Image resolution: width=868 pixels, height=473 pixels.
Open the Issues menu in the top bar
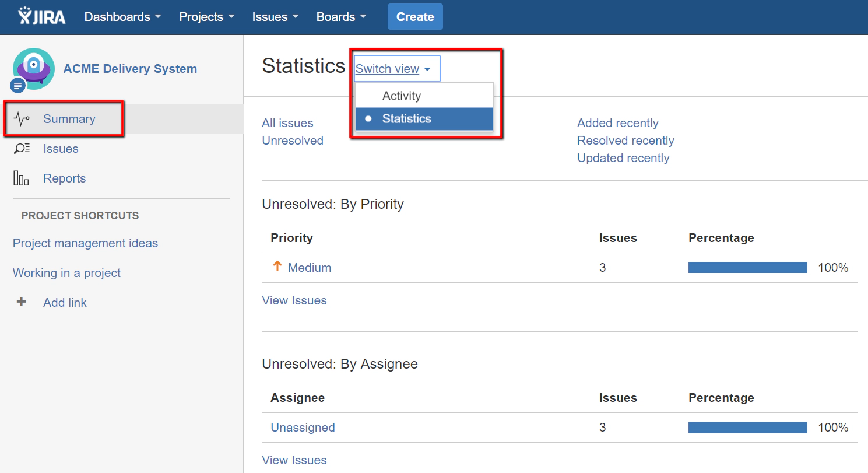click(275, 17)
